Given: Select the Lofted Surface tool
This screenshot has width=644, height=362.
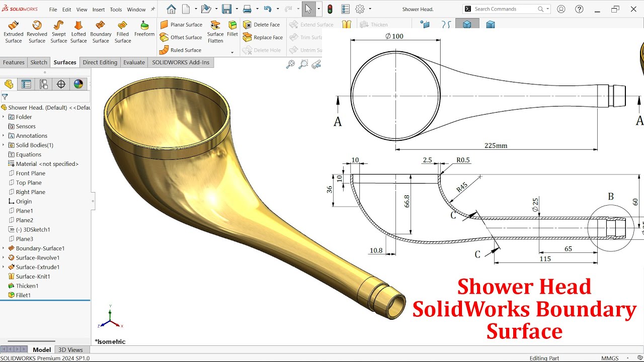Looking at the screenshot, I should [x=78, y=32].
